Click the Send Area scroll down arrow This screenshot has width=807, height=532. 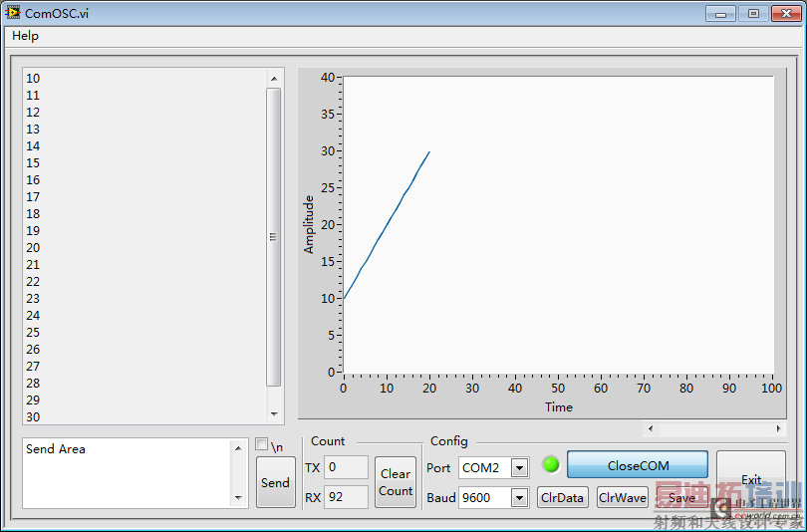click(x=238, y=497)
